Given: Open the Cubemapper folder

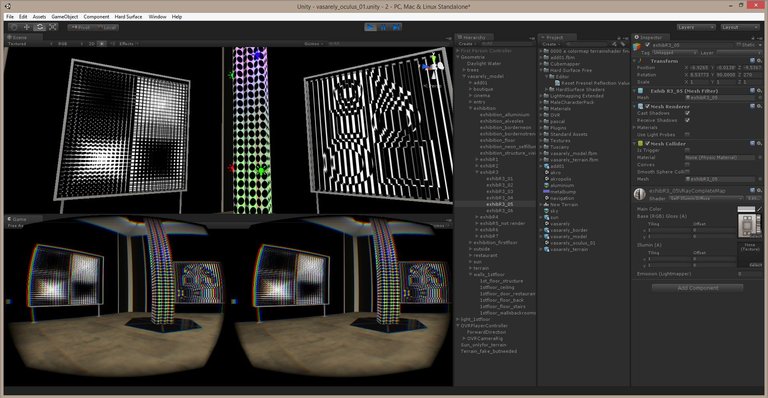Looking at the screenshot, I should [x=561, y=64].
